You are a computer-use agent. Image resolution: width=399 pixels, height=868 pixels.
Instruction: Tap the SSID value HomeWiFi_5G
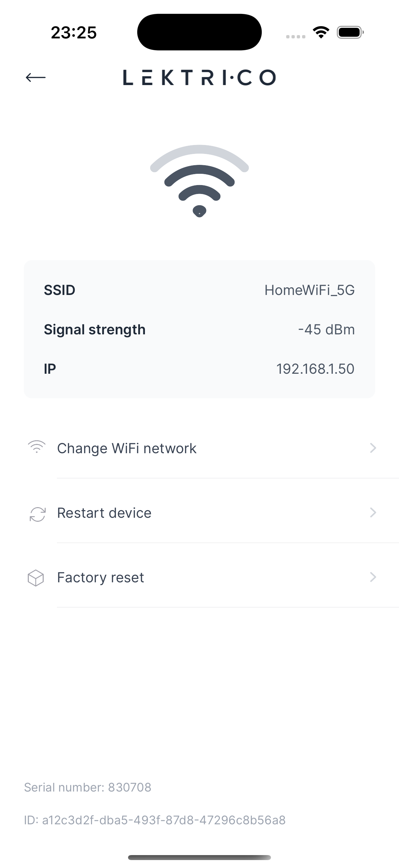(309, 290)
